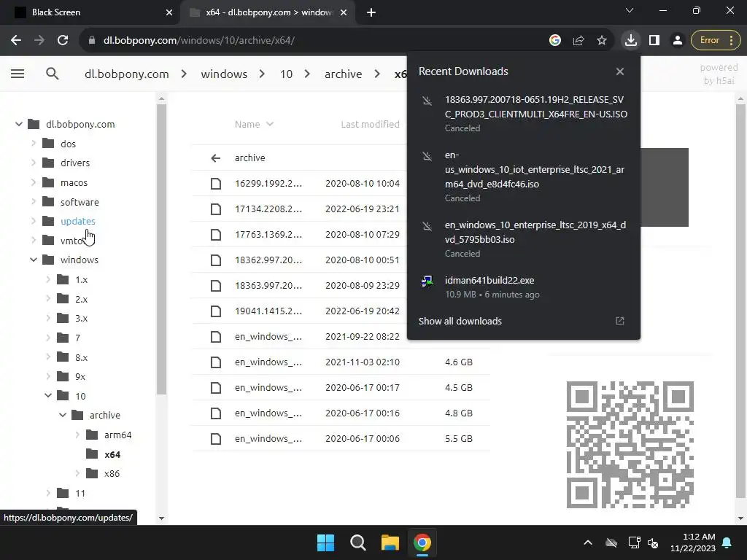Image resolution: width=747 pixels, height=560 pixels.
Task: Sort the file list by Last modified
Action: 370,124
